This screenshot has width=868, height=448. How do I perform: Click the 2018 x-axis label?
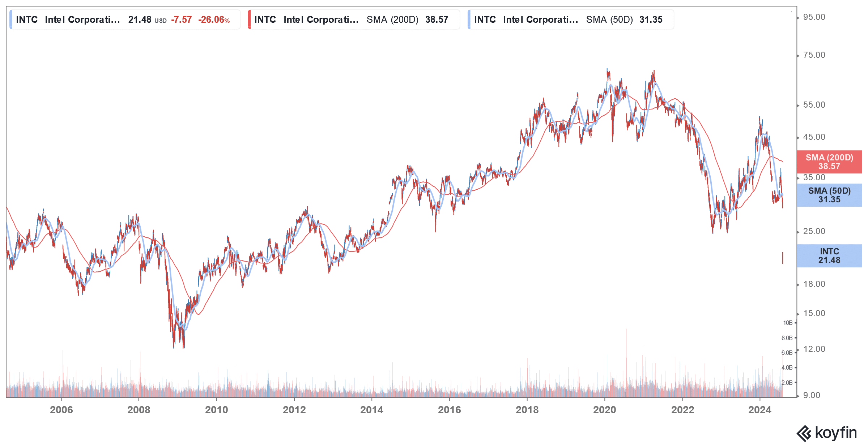[527, 410]
